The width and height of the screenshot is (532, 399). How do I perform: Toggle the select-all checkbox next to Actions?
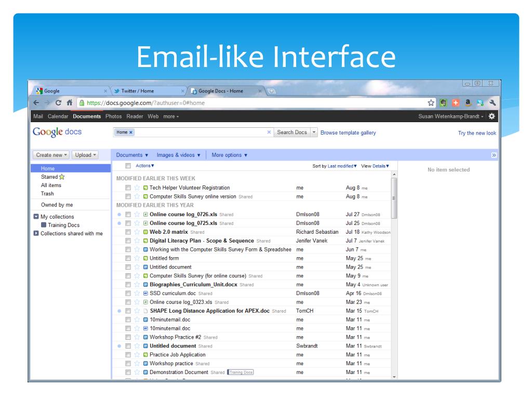click(128, 166)
